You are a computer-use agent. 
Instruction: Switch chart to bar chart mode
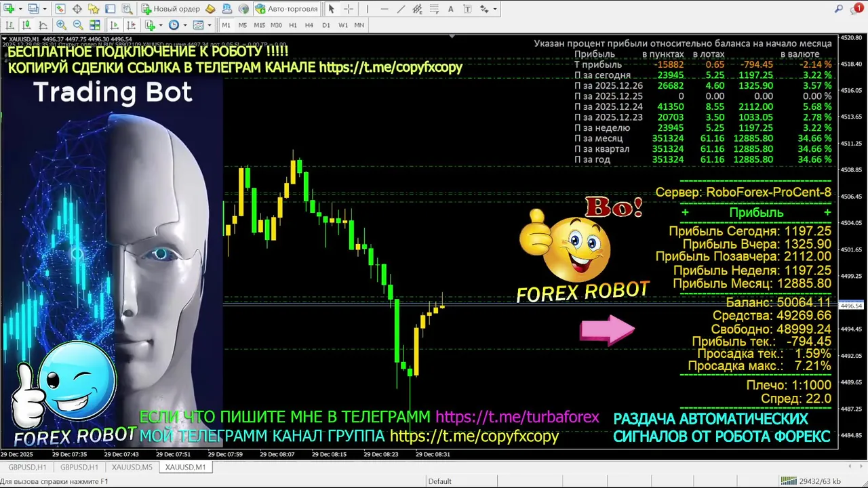click(x=9, y=25)
